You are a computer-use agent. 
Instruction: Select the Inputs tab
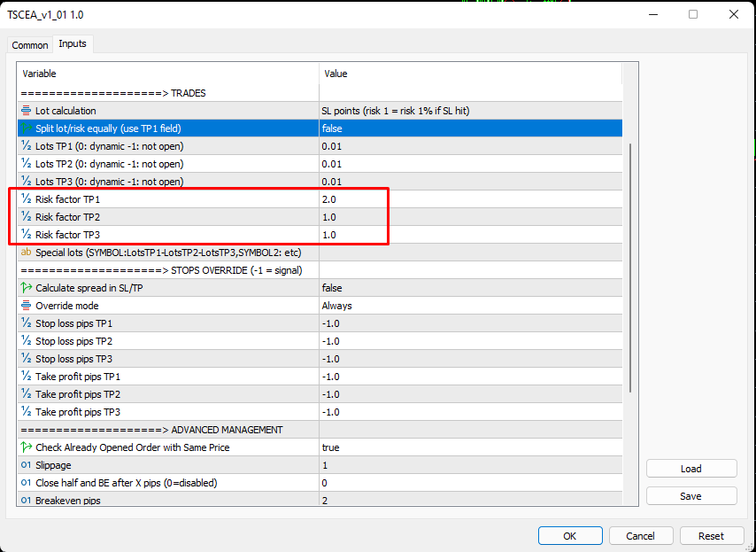[73, 44]
